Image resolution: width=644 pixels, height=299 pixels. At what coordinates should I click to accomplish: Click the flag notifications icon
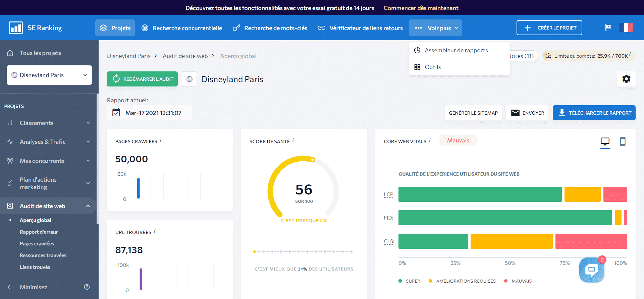click(608, 28)
